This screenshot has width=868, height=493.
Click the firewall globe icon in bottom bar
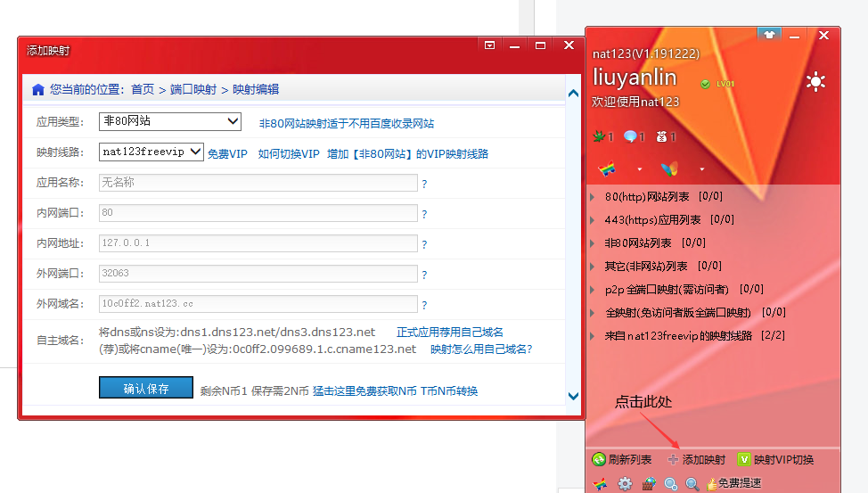(649, 483)
